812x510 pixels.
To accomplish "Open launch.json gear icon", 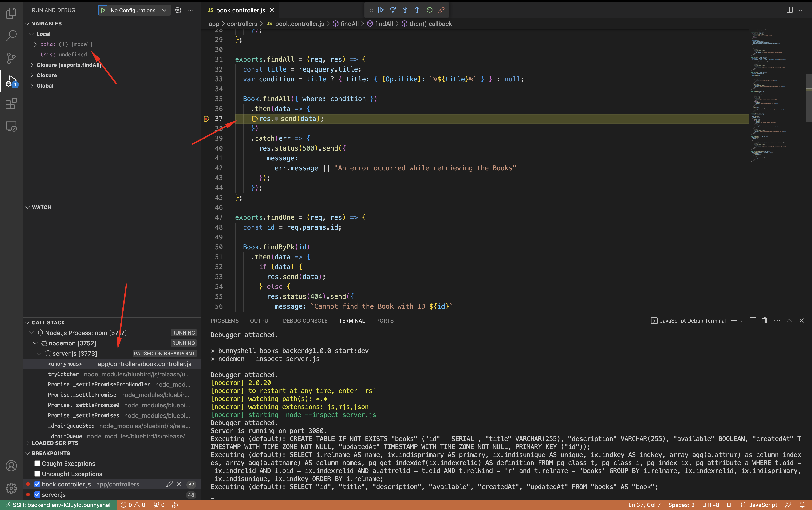I will [178, 10].
